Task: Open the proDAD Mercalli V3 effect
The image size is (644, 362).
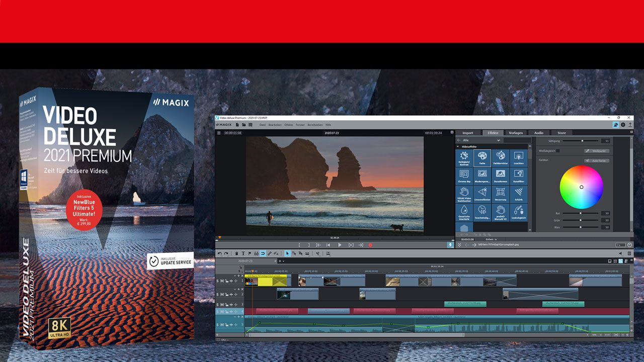Action: click(501, 211)
